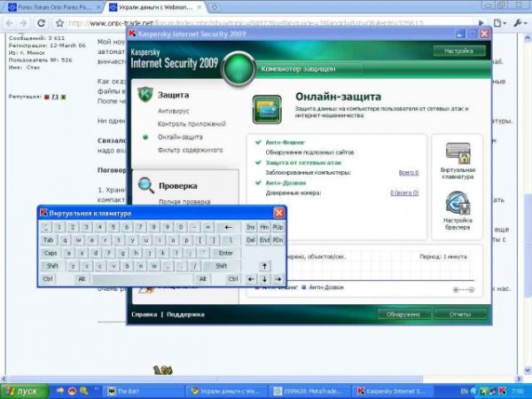Select Онлайн-защита menu item

tap(180, 137)
